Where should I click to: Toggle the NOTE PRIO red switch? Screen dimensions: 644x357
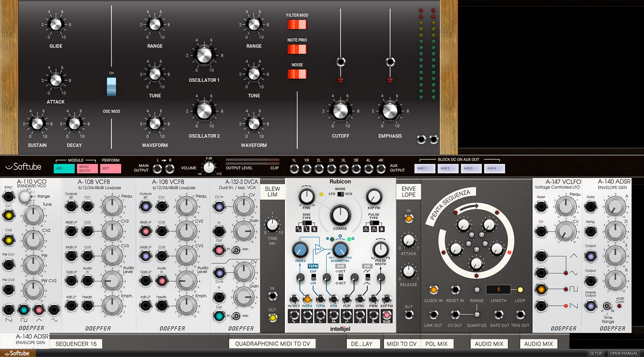(297, 49)
